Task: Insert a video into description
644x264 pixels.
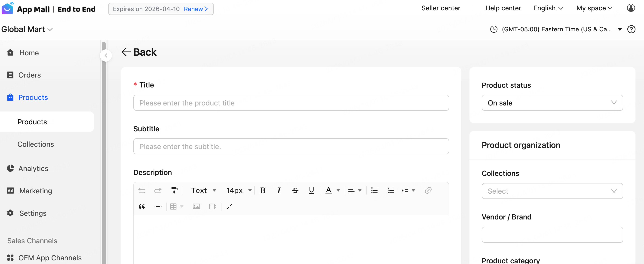Action: [x=212, y=206]
